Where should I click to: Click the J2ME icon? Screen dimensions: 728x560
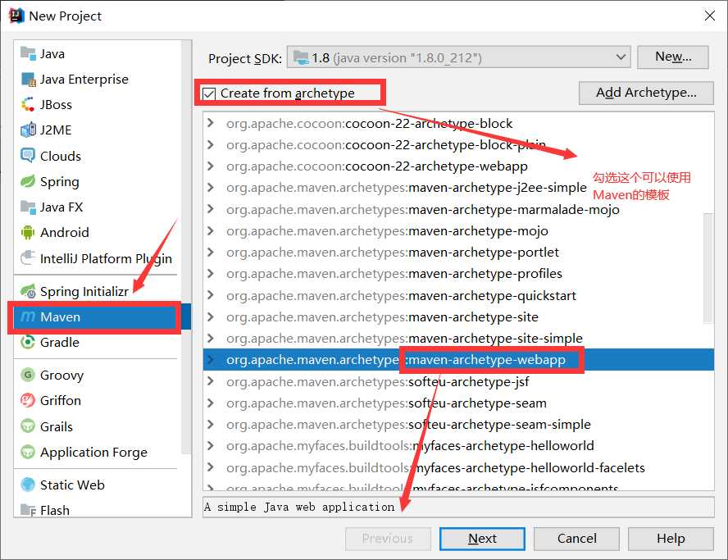tap(28, 130)
